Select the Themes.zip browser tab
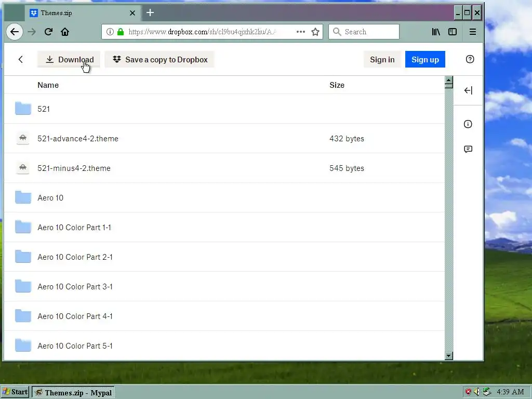Screen dimensions: 532x399 point(83,13)
